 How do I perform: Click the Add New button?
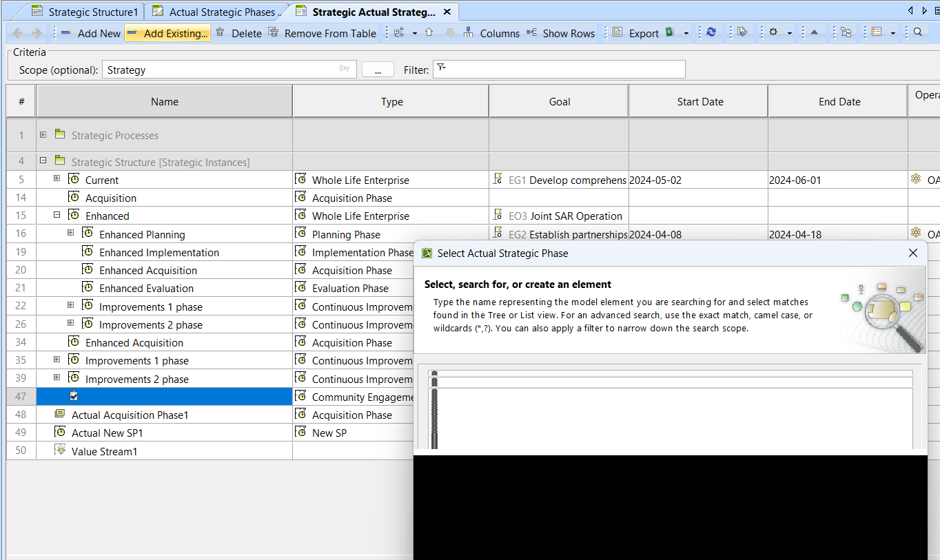coord(90,33)
